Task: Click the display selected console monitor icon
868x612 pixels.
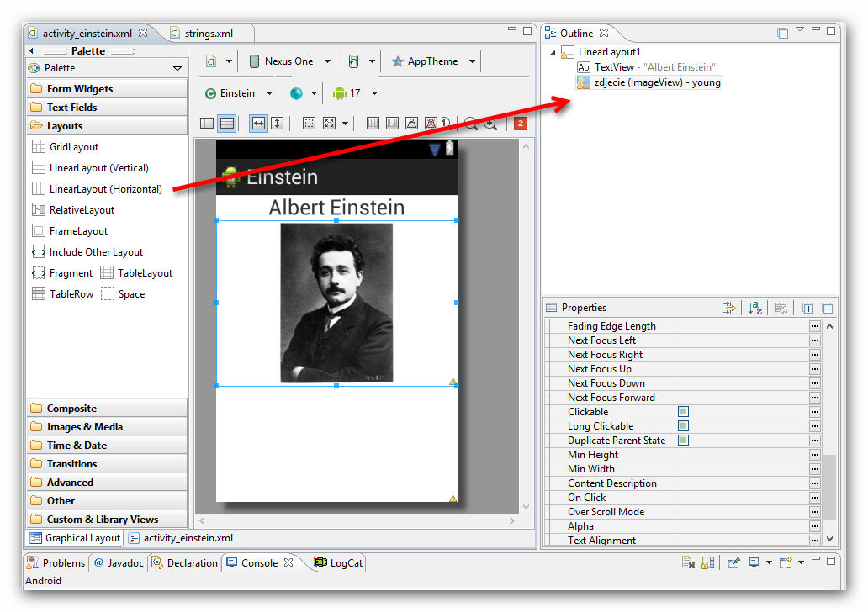Action: click(754, 562)
